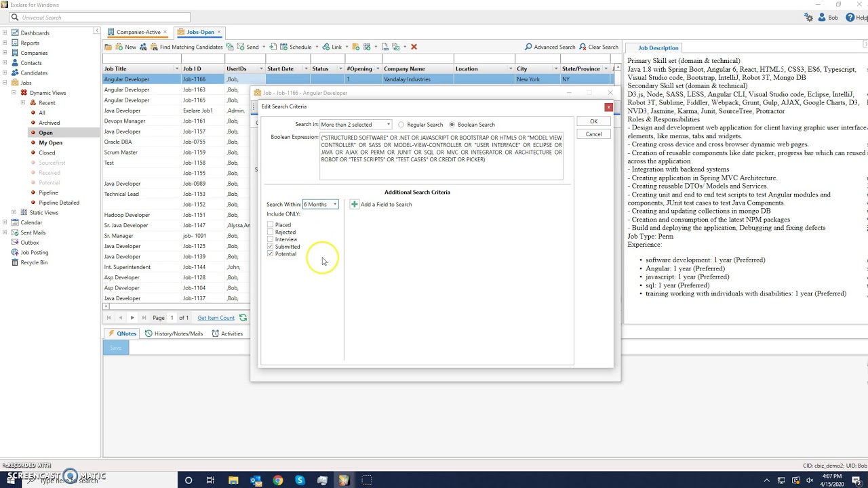This screenshot has height=488, width=868.
Task: Uncheck the Potential checkbox
Action: tap(270, 253)
